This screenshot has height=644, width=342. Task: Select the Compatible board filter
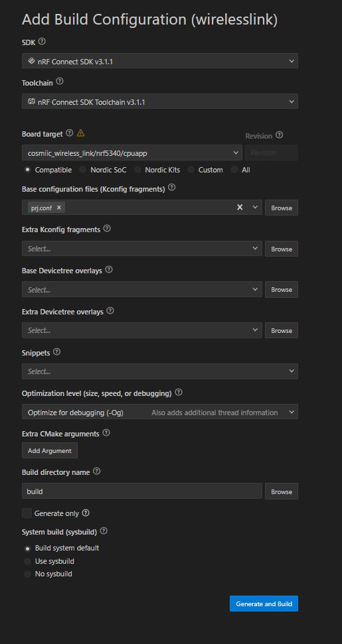[27, 170]
